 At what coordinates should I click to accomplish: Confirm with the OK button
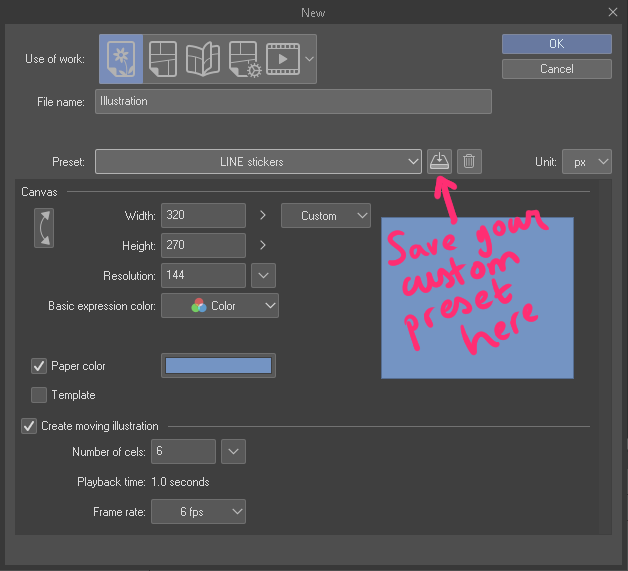click(x=557, y=44)
